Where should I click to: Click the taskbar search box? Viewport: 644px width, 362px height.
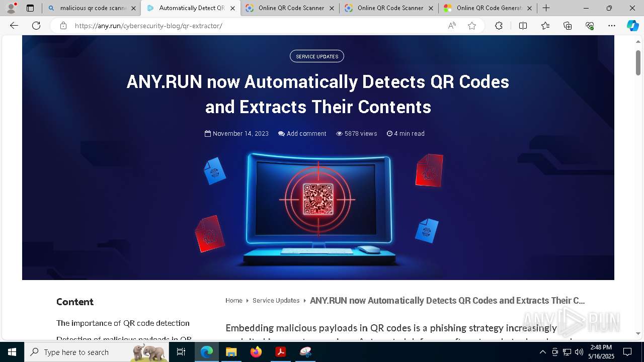pos(97,352)
